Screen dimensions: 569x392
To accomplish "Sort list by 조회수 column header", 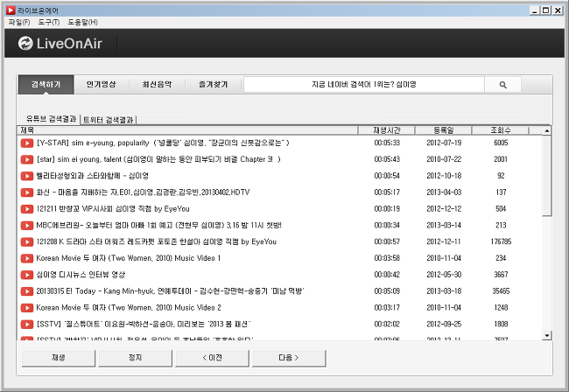I will (501, 130).
